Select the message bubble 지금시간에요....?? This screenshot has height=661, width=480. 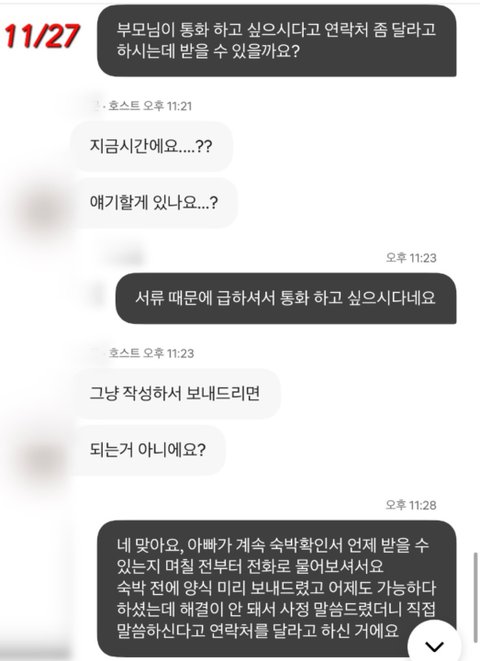[x=152, y=147]
